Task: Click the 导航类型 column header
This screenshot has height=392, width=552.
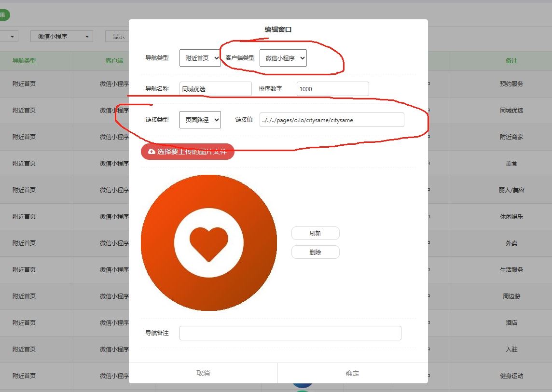Action: (x=24, y=61)
